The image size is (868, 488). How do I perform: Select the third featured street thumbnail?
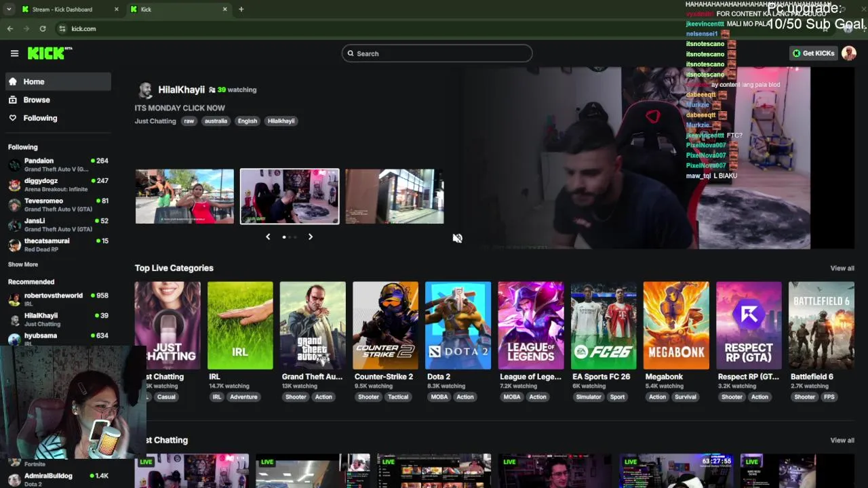[x=395, y=197]
